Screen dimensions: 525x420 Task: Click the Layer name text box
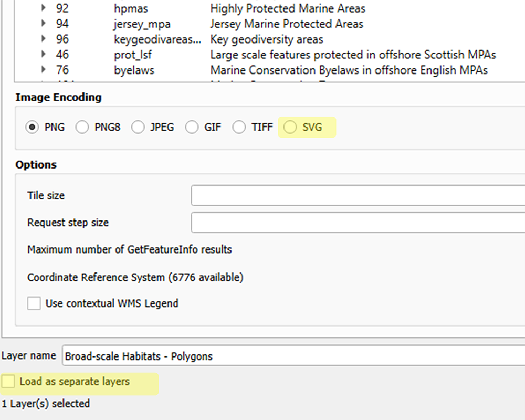coord(294,356)
